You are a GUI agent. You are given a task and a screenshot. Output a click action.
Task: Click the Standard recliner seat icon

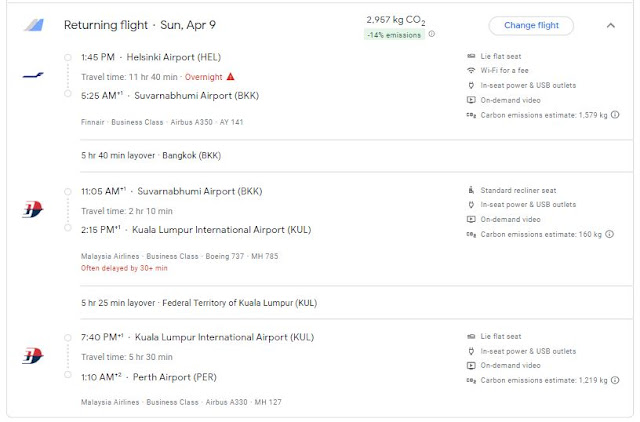(471, 189)
